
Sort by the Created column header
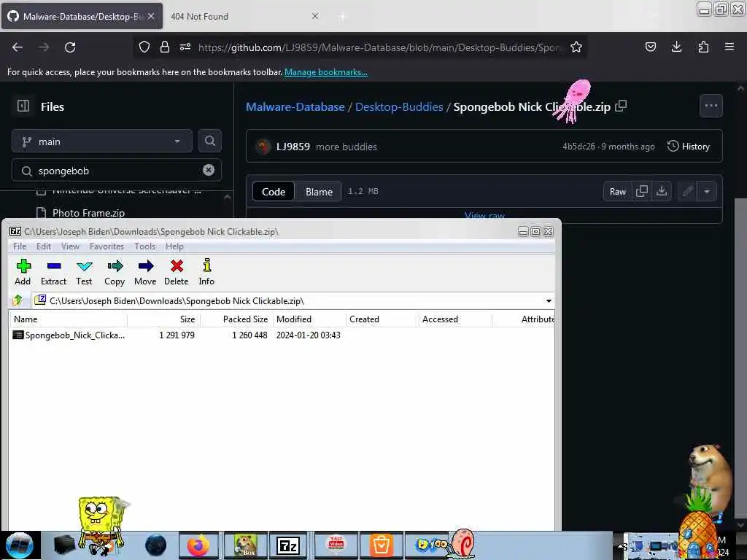[382, 319]
